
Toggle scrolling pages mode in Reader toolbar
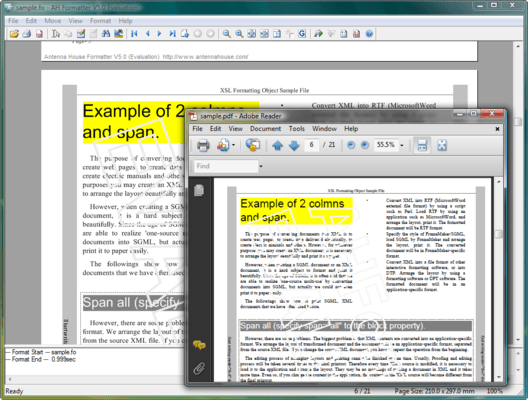point(422,145)
